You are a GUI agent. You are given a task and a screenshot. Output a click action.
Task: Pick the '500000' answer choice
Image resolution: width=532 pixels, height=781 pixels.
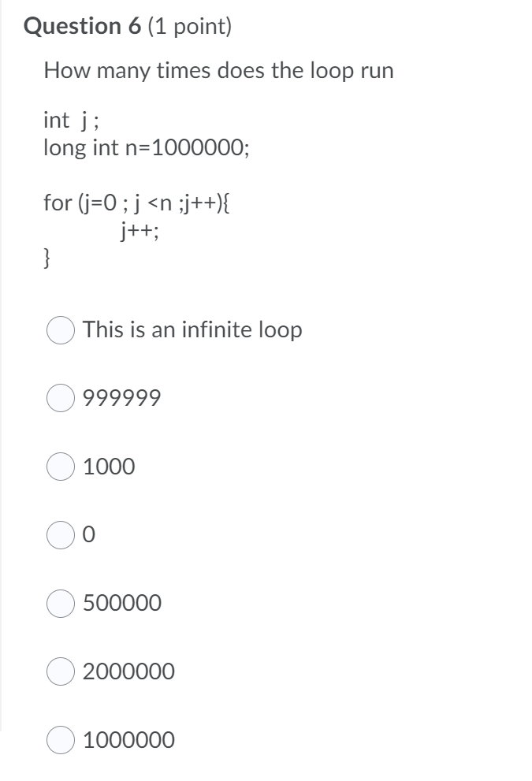[60, 603]
